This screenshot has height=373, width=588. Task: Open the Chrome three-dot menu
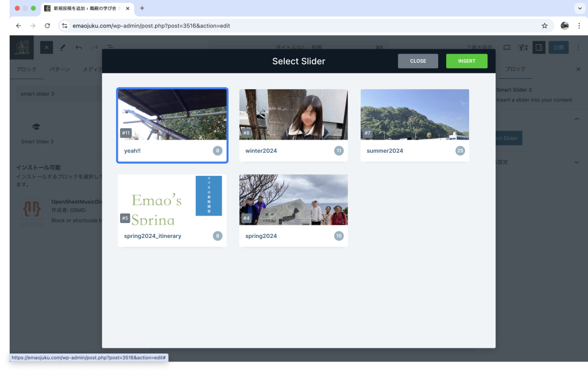pos(579,26)
